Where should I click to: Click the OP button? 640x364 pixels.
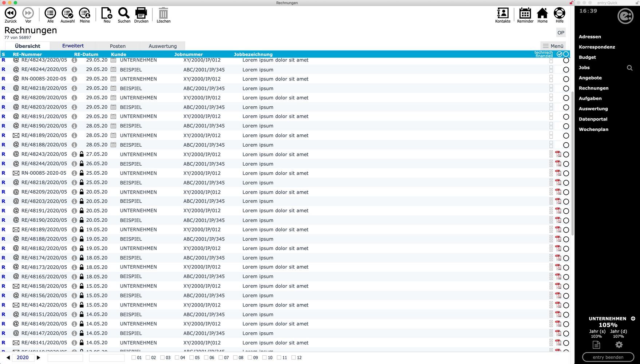click(x=561, y=33)
